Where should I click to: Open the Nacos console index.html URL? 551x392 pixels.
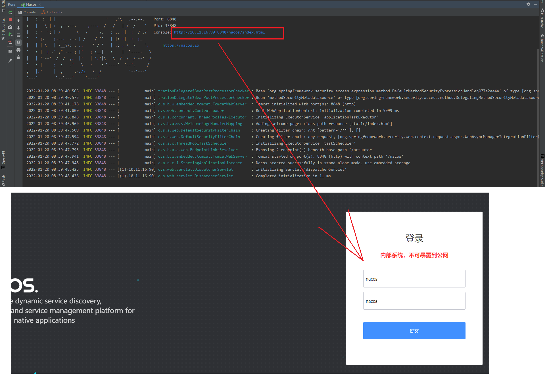[x=219, y=32]
